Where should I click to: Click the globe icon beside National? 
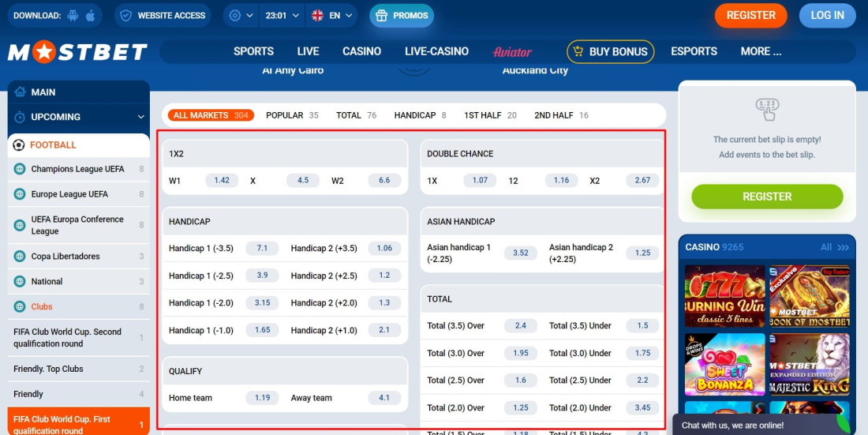20,282
